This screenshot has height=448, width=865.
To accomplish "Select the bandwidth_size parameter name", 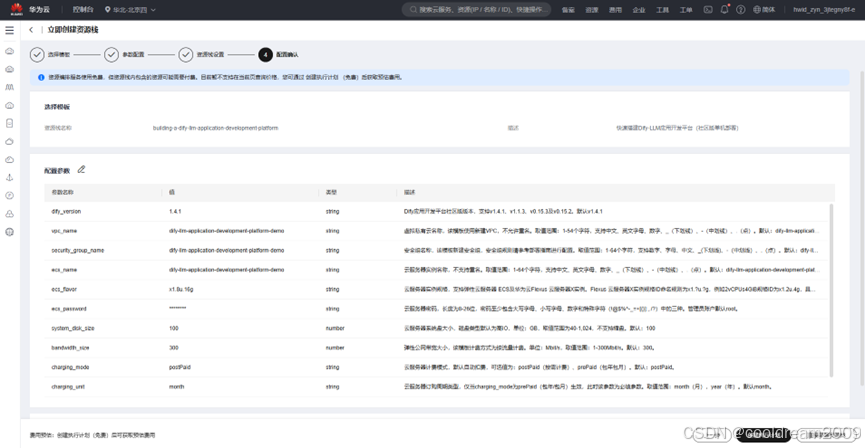I will point(70,348).
